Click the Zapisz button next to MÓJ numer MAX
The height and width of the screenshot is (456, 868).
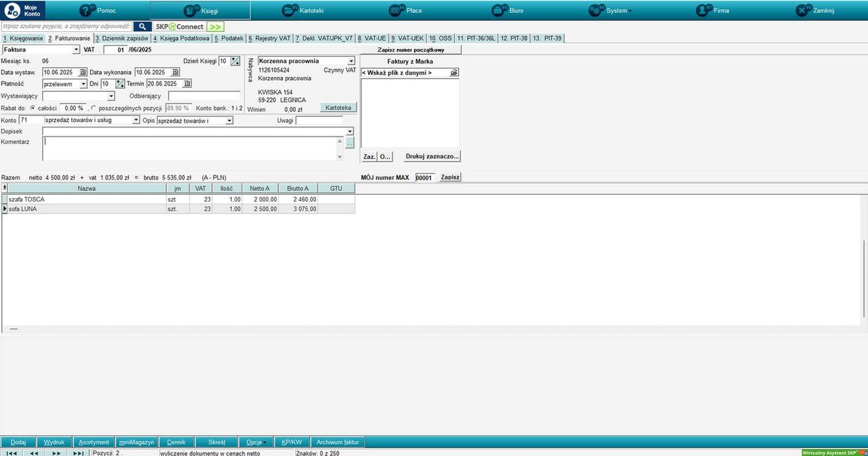[450, 177]
